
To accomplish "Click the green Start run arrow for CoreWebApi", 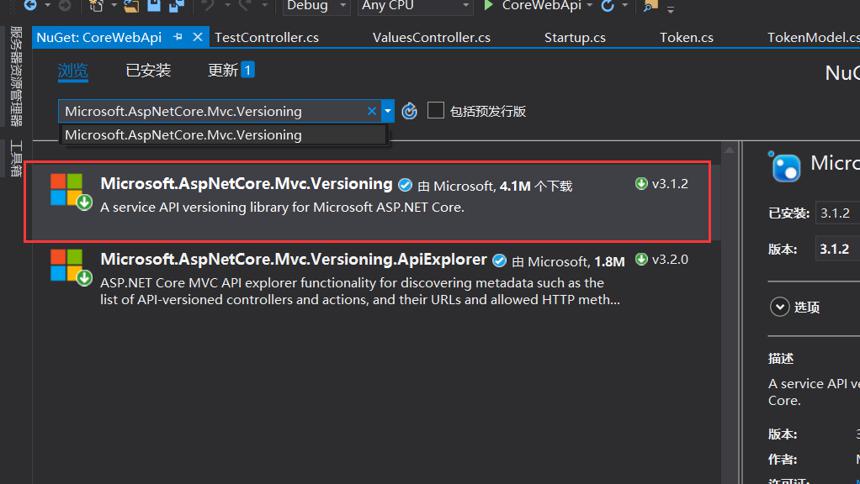I will [x=488, y=5].
